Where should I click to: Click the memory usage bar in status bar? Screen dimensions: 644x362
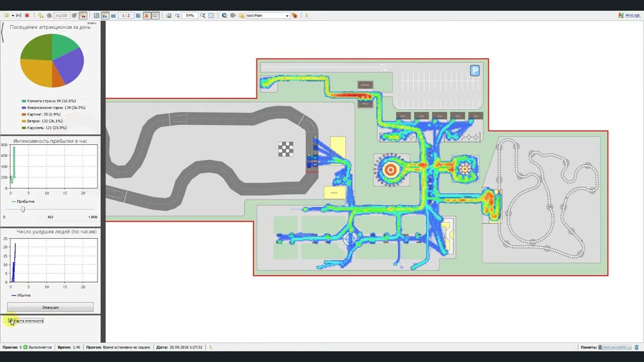(x=614, y=347)
